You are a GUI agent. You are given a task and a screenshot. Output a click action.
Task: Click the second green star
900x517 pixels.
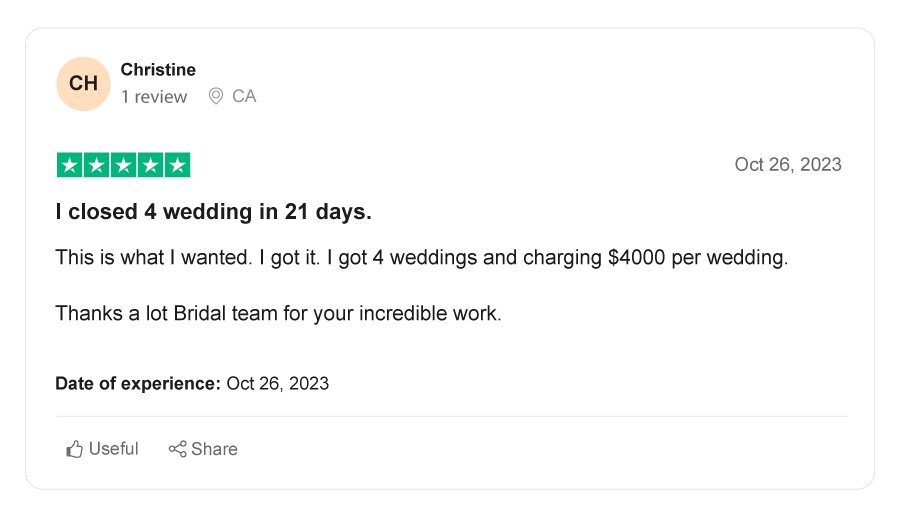coord(96,165)
